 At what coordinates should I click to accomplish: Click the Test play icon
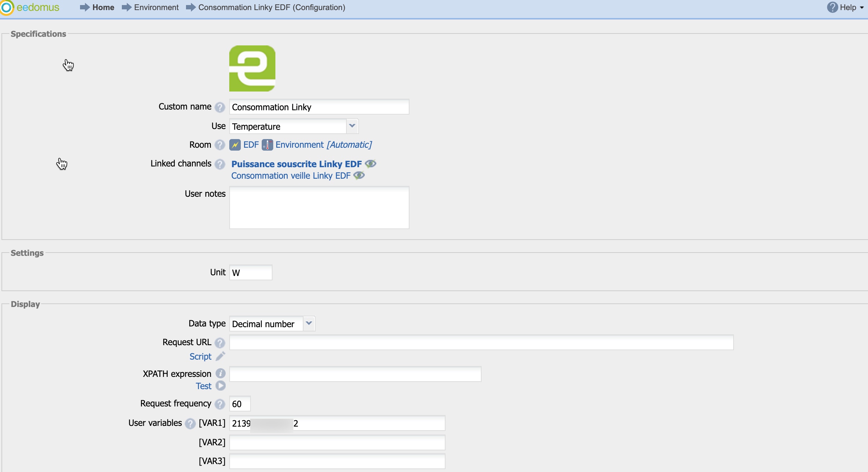tap(220, 386)
